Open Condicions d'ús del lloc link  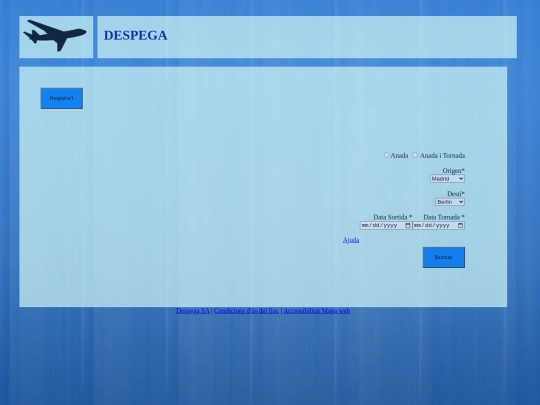(246, 311)
